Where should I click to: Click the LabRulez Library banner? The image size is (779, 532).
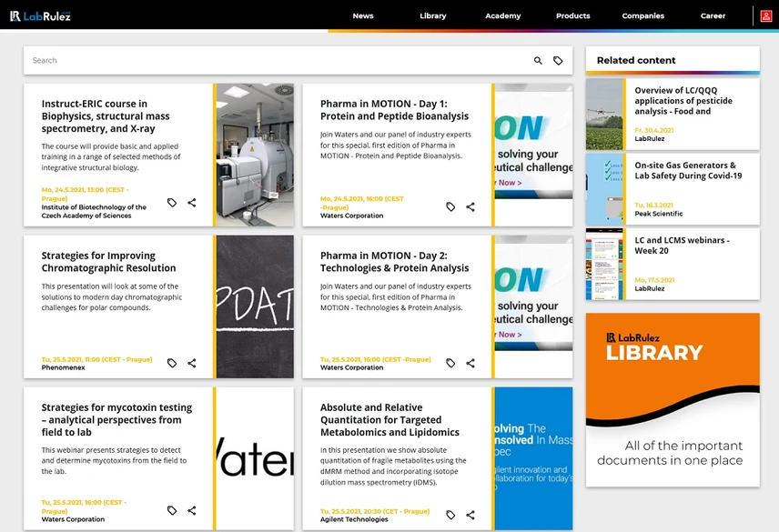pyautogui.click(x=673, y=400)
